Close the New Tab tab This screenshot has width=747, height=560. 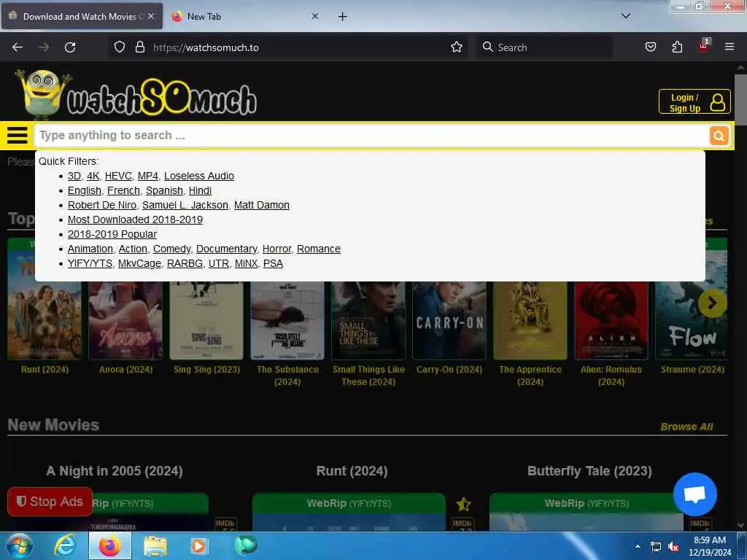315,16
